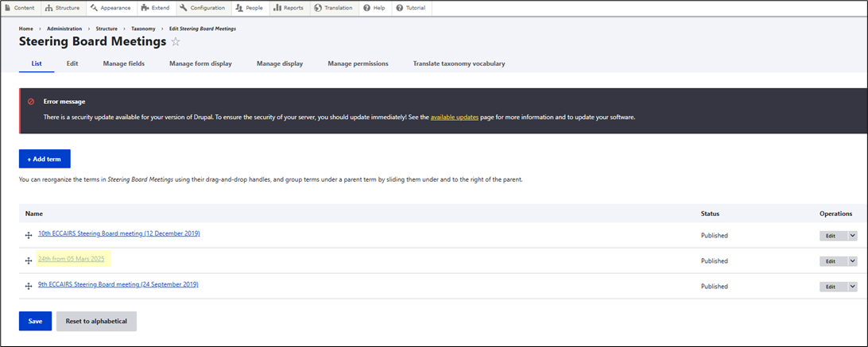Image resolution: width=868 pixels, height=347 pixels.
Task: Grab drag handle for 10th ECCAIRS meeting row
Action: click(29, 235)
